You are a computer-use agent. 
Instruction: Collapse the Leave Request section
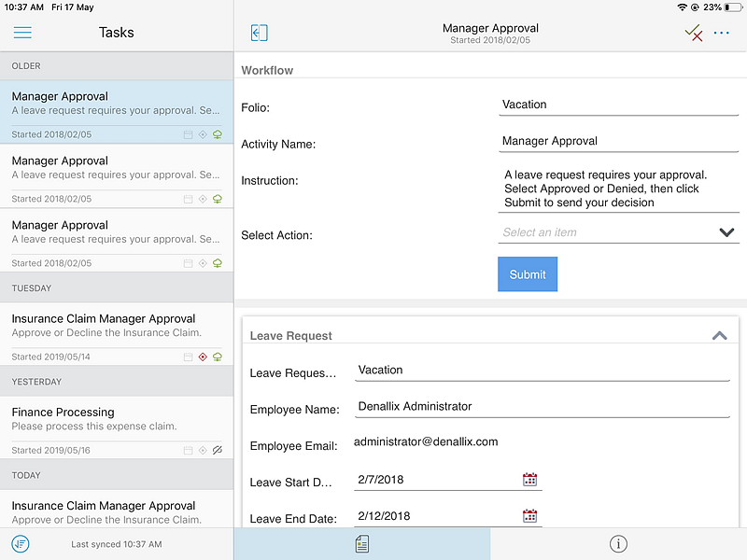tap(719, 336)
